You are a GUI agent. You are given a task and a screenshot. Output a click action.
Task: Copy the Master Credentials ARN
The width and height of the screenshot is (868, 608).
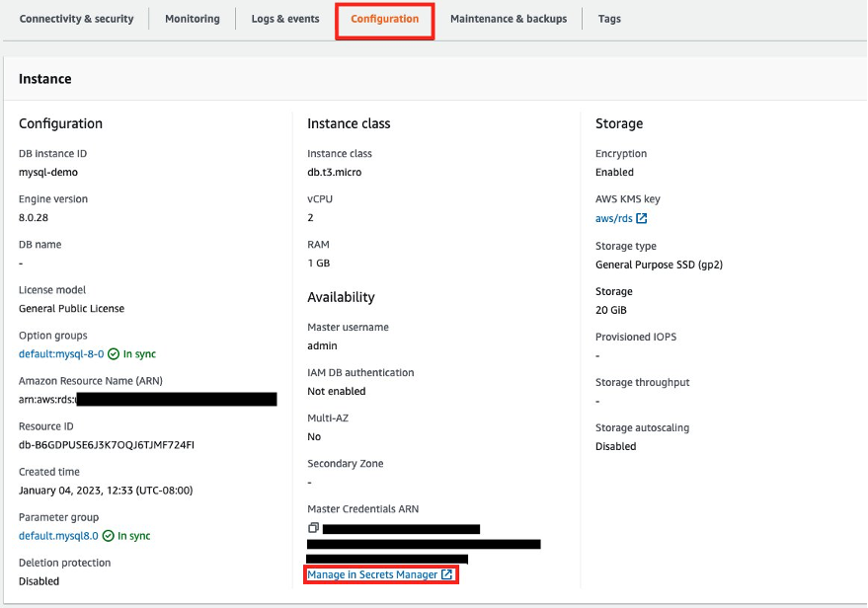[313, 527]
